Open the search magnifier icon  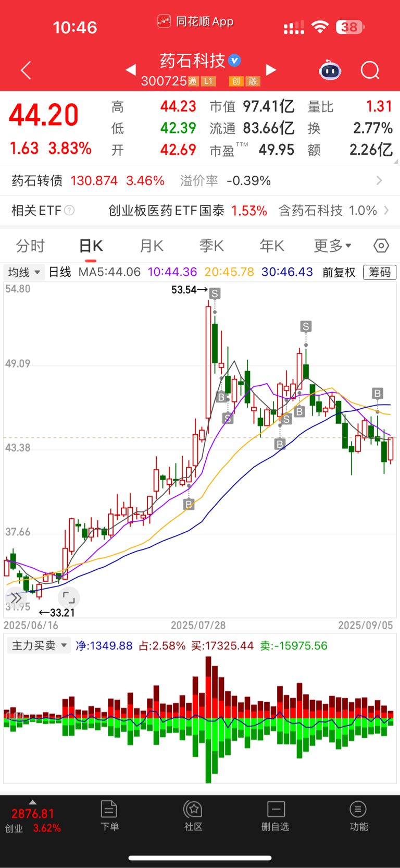[370, 70]
